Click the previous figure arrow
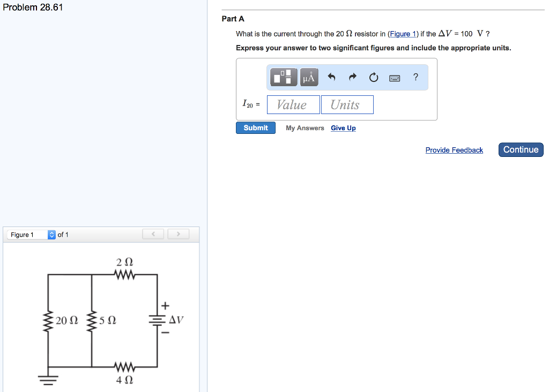 153,233
